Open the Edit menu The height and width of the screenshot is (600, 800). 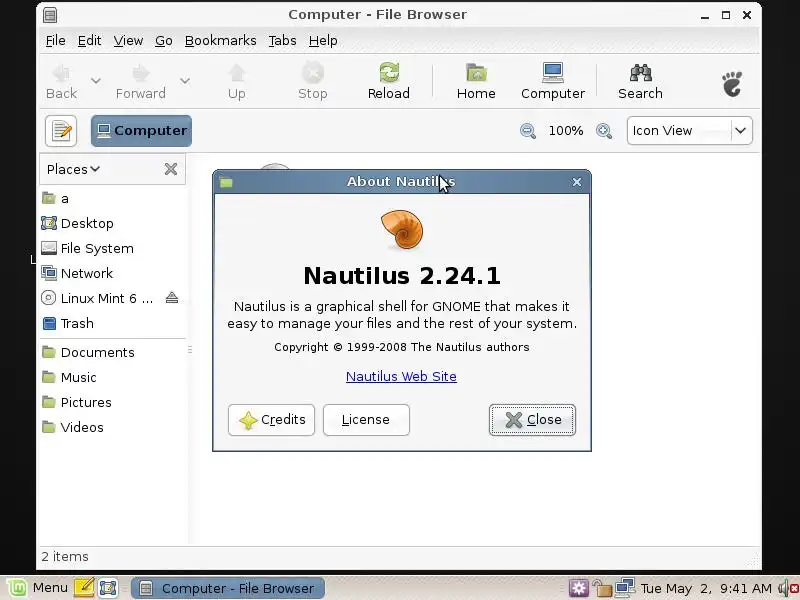click(89, 41)
